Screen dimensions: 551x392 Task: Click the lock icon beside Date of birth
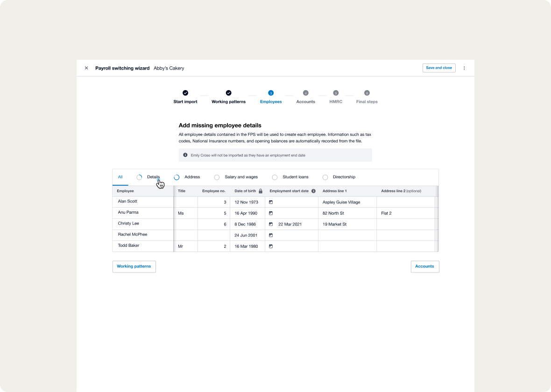[261, 191]
